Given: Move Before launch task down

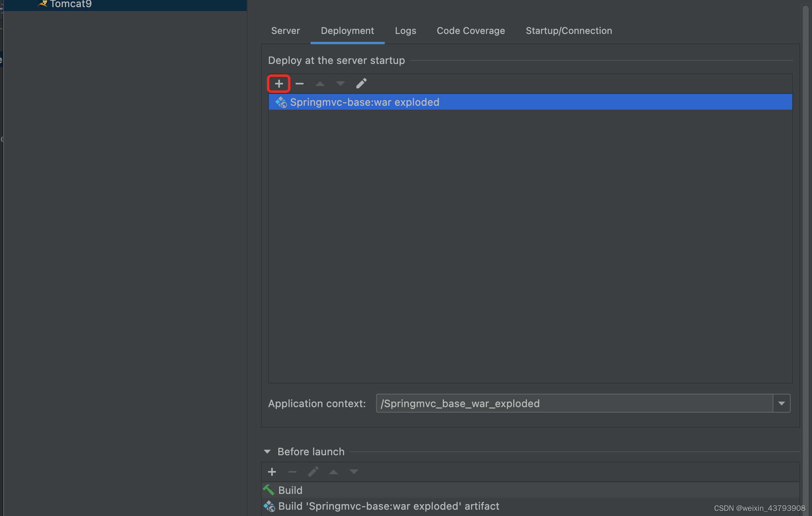Looking at the screenshot, I should 354,472.
